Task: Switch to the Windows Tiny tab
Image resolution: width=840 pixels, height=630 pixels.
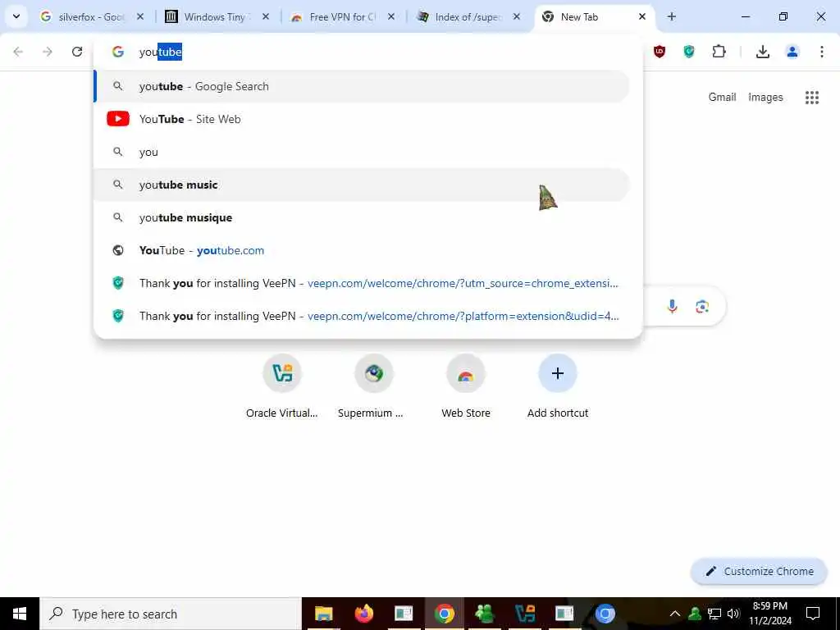Action: point(217,17)
